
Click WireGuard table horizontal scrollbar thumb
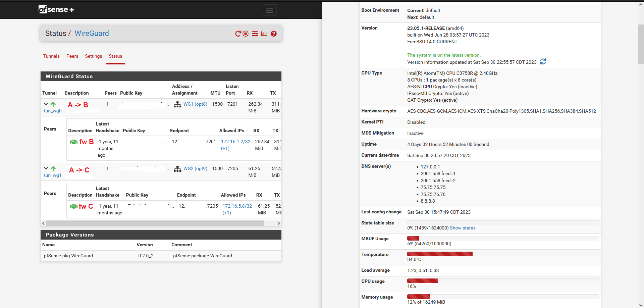[155, 223]
